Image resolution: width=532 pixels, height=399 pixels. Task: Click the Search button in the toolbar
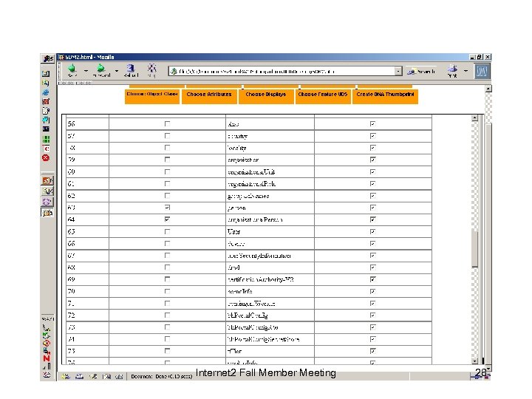pos(421,72)
